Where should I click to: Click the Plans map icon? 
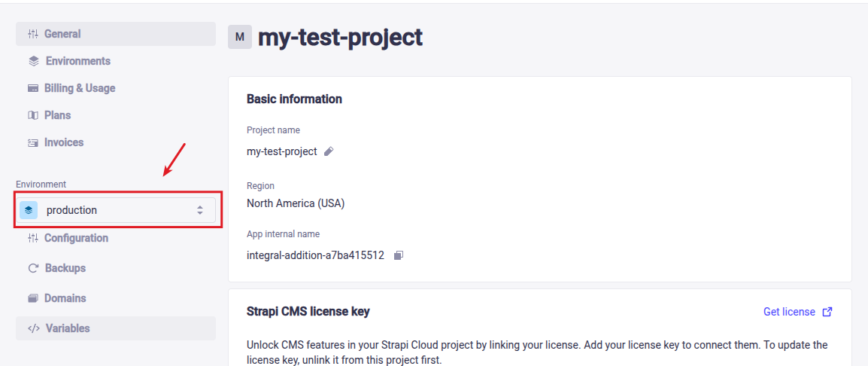(x=32, y=115)
